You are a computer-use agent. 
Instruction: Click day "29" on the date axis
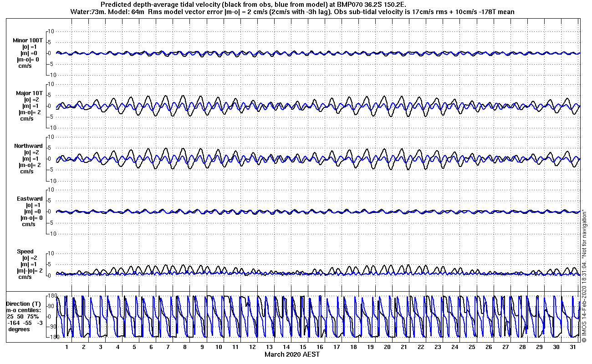539,347
